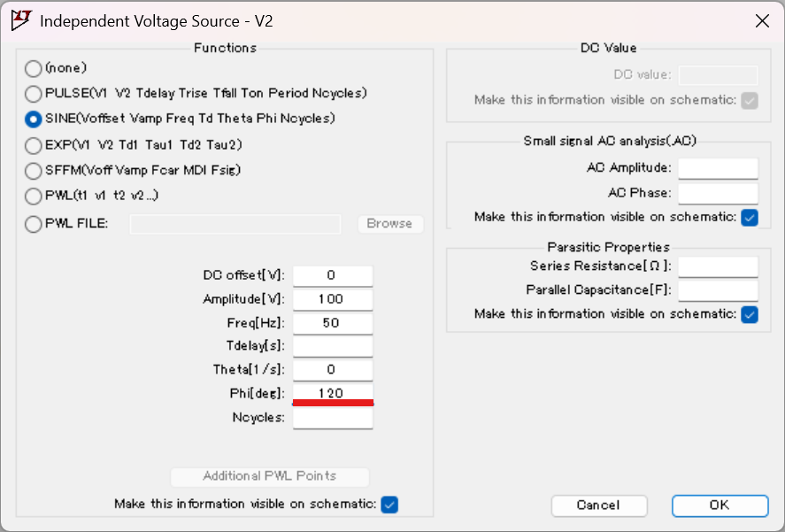Select the SFFM function radio button
This screenshot has width=785, height=532.
33,171
